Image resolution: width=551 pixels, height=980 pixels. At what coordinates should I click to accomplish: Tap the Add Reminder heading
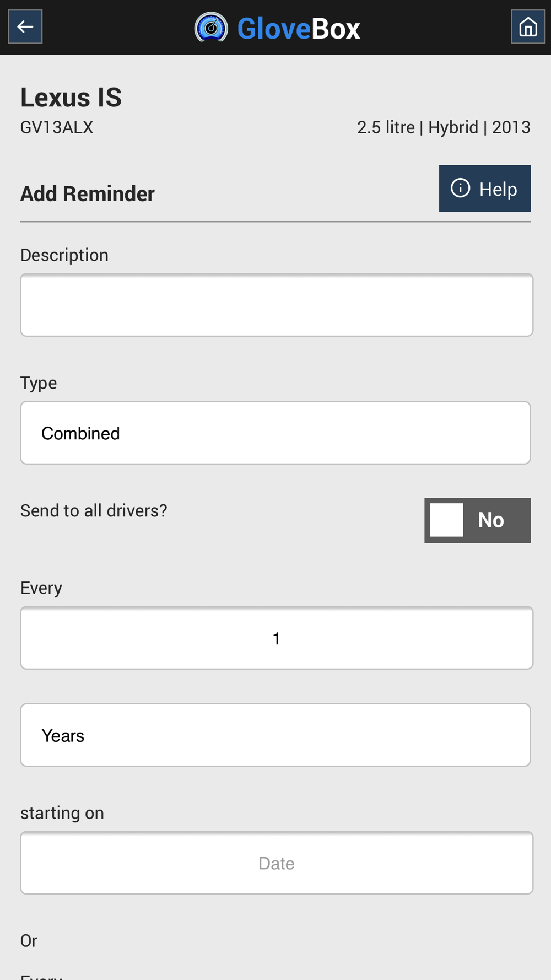click(88, 194)
